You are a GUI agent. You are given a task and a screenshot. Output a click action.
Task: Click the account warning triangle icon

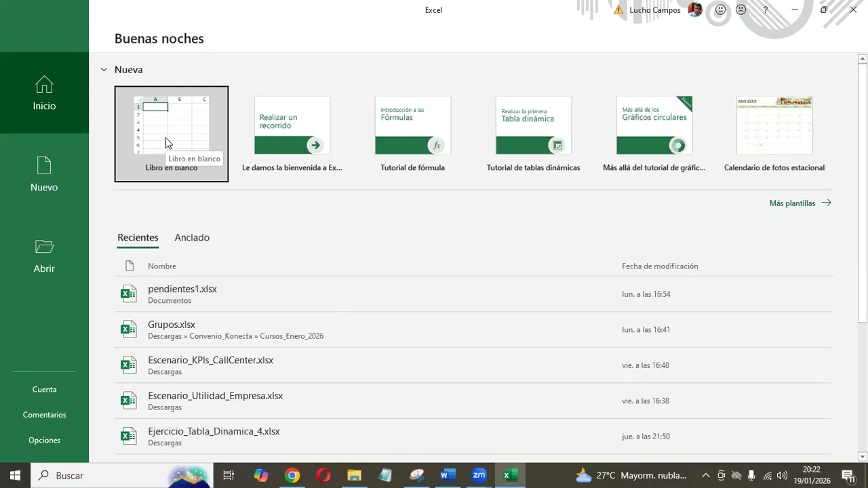[x=618, y=10]
